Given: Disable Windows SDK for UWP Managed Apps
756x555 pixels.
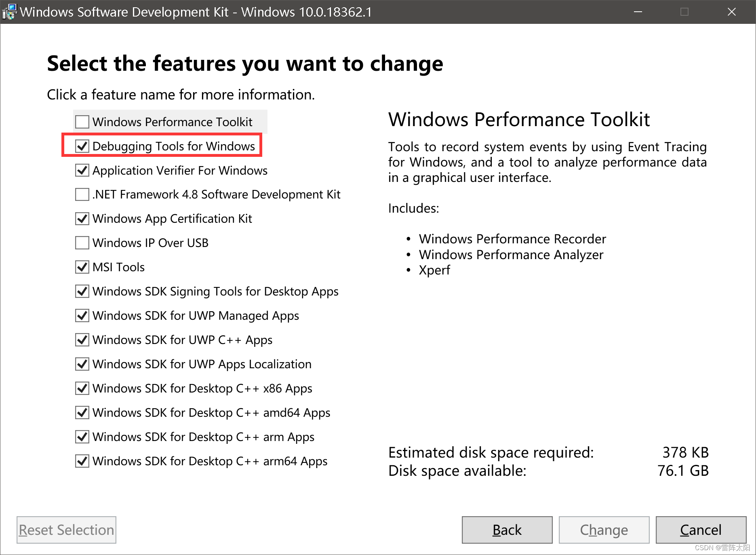Looking at the screenshot, I should (x=82, y=315).
